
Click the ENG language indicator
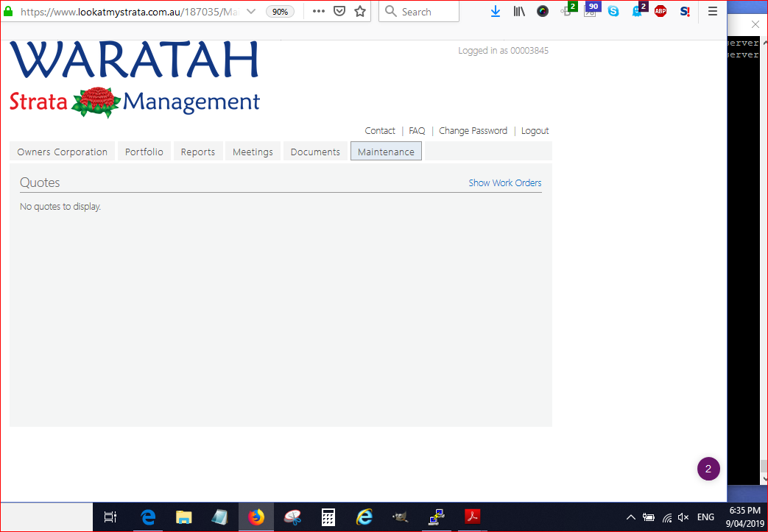coord(705,517)
